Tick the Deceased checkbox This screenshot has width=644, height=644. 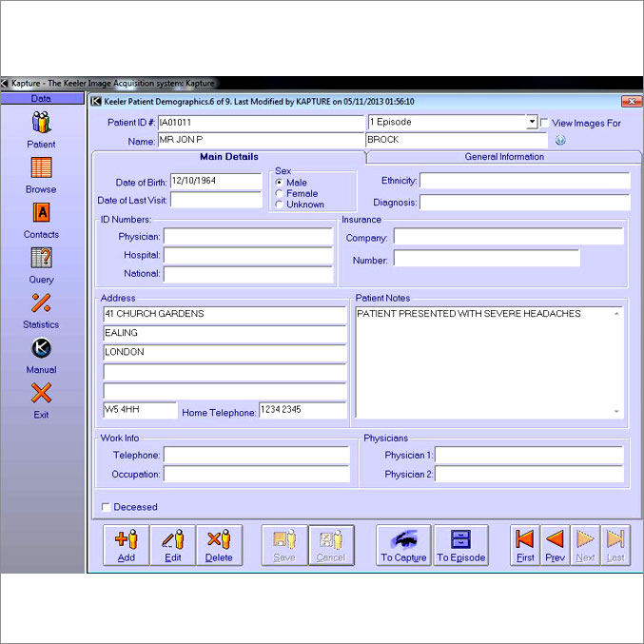[x=106, y=507]
